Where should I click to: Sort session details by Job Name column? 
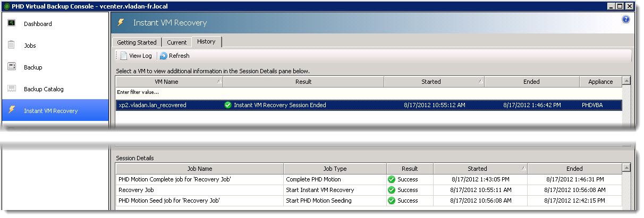click(200, 169)
